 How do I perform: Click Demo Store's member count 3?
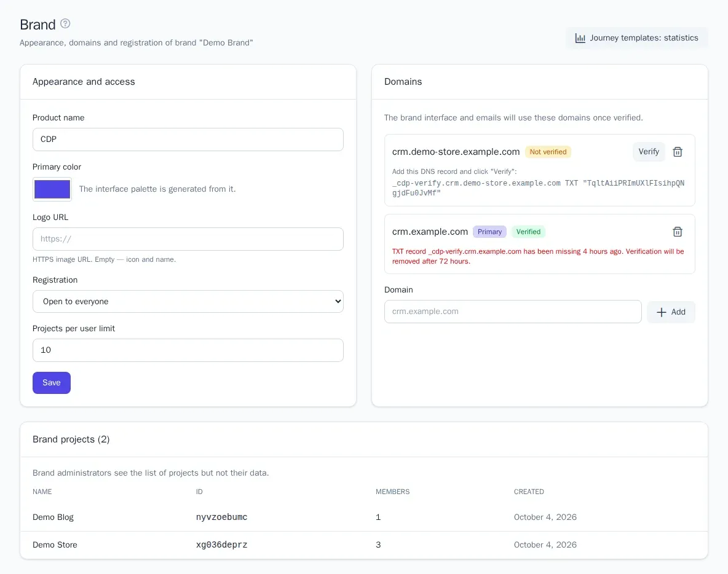click(x=378, y=545)
